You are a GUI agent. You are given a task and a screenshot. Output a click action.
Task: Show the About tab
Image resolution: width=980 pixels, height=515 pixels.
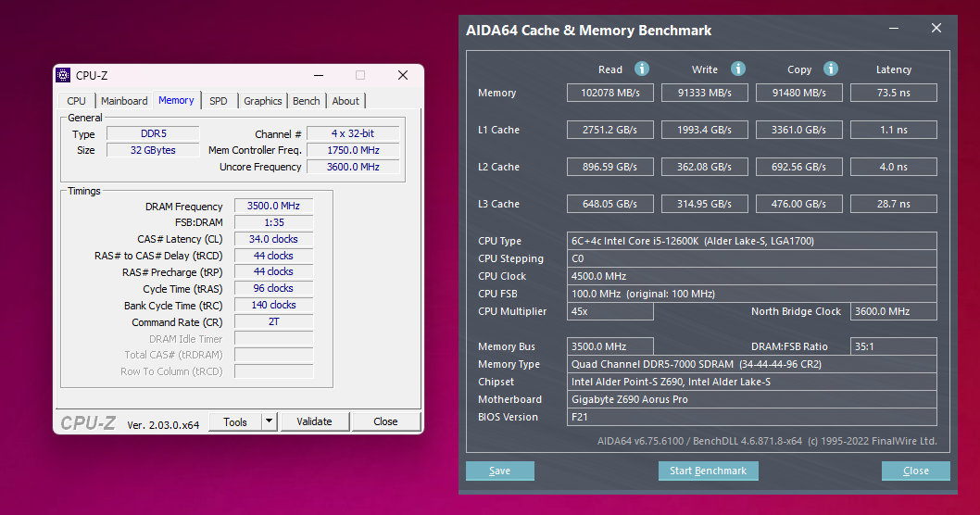346,101
